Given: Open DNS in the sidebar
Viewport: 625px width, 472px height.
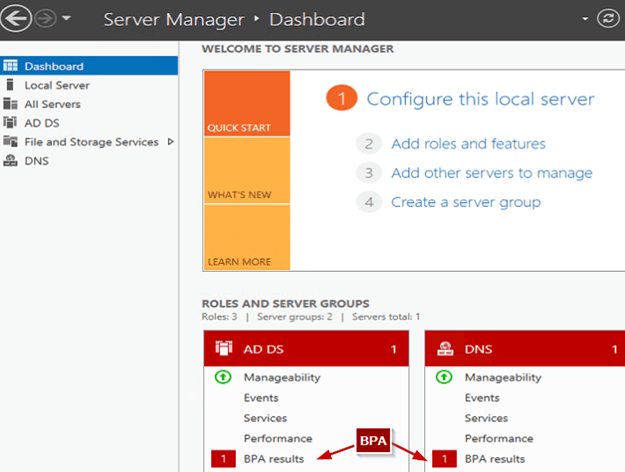Looking at the screenshot, I should click(37, 161).
